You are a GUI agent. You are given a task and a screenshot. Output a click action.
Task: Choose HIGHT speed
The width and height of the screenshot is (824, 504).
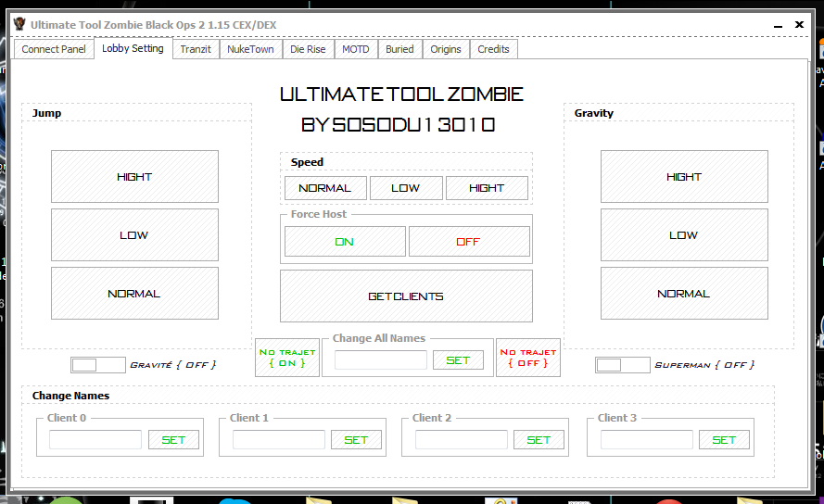487,188
